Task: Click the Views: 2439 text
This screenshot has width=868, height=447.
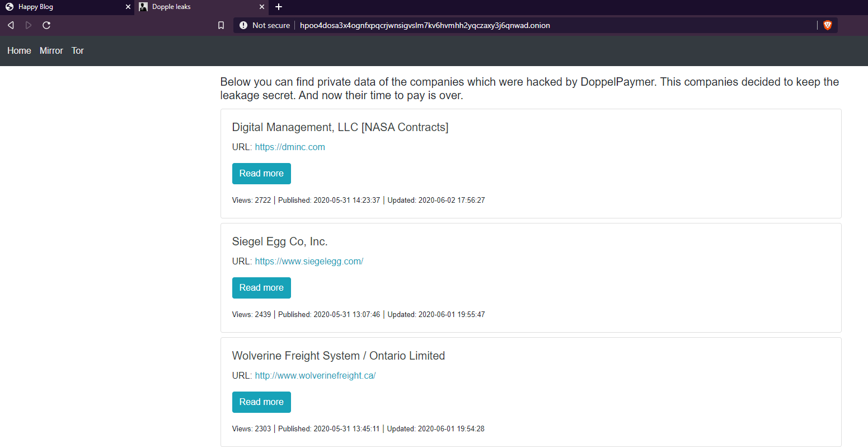Action: tap(251, 314)
